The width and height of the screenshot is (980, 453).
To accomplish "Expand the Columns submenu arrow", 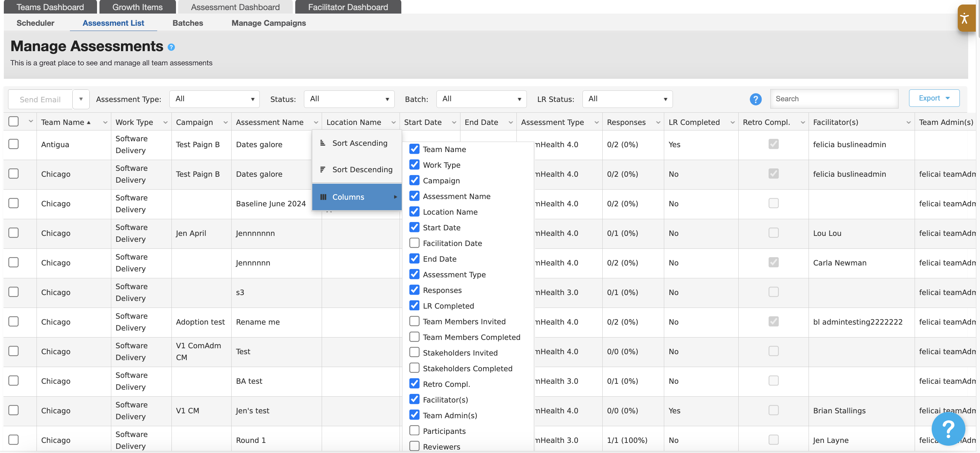I will [x=396, y=197].
